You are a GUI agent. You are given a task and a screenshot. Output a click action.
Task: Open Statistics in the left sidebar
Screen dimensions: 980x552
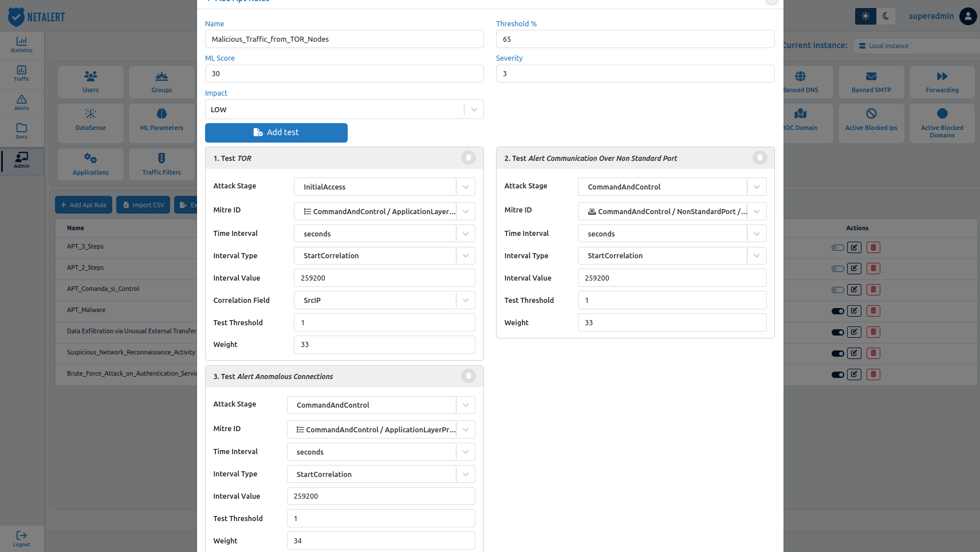(22, 45)
